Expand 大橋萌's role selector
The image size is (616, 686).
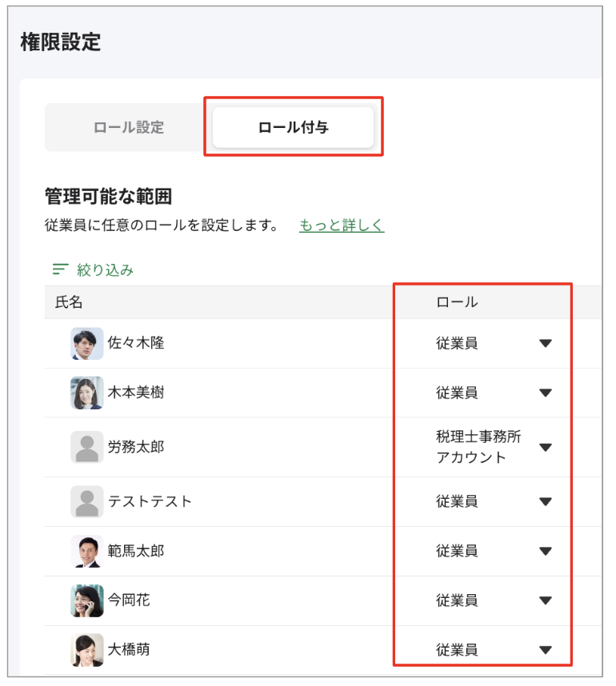pyautogui.click(x=546, y=649)
